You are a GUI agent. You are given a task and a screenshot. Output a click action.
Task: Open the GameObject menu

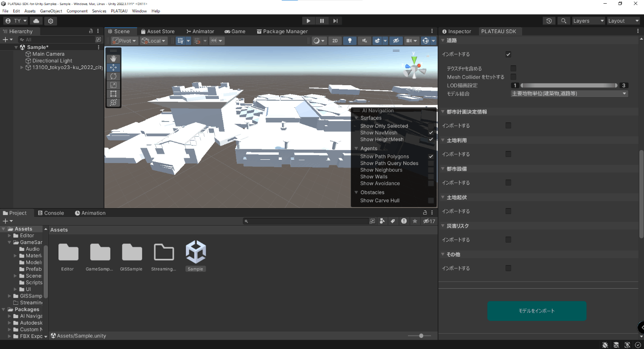coord(51,11)
